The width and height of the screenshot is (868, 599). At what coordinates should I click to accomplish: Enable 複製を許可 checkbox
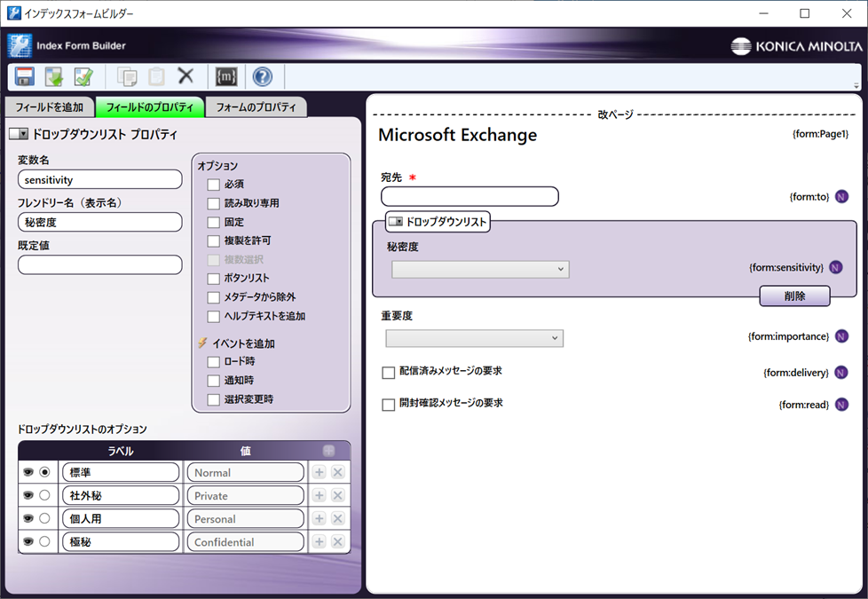tap(214, 240)
